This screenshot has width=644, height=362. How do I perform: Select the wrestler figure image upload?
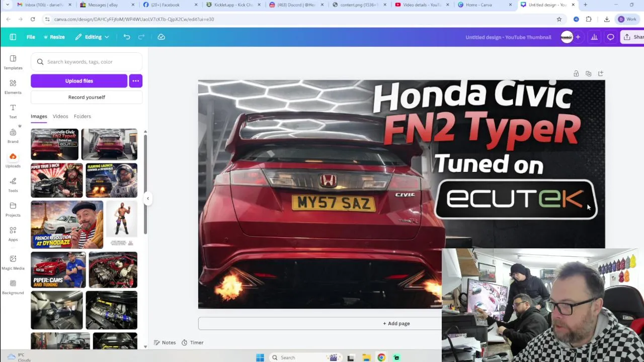pos(122,225)
